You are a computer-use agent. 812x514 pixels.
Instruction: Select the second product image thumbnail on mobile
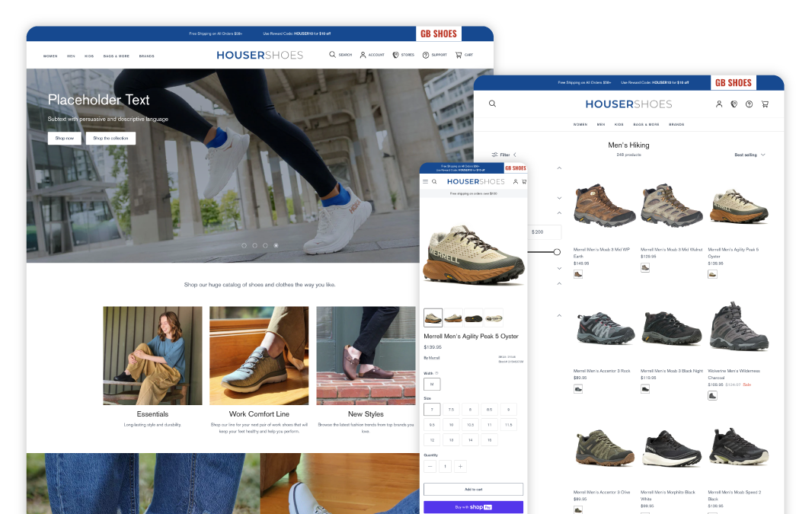(x=453, y=317)
